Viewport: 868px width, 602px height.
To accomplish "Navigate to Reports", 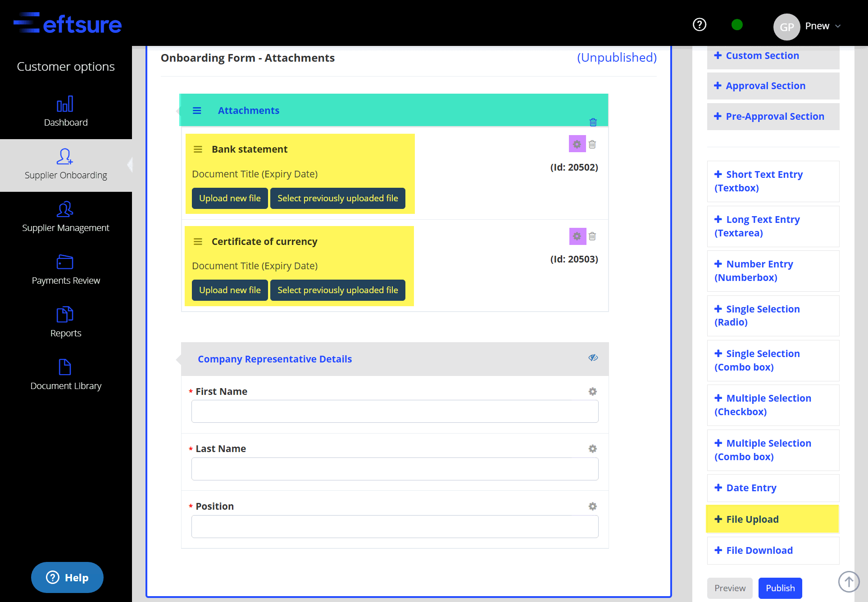I will (x=66, y=322).
